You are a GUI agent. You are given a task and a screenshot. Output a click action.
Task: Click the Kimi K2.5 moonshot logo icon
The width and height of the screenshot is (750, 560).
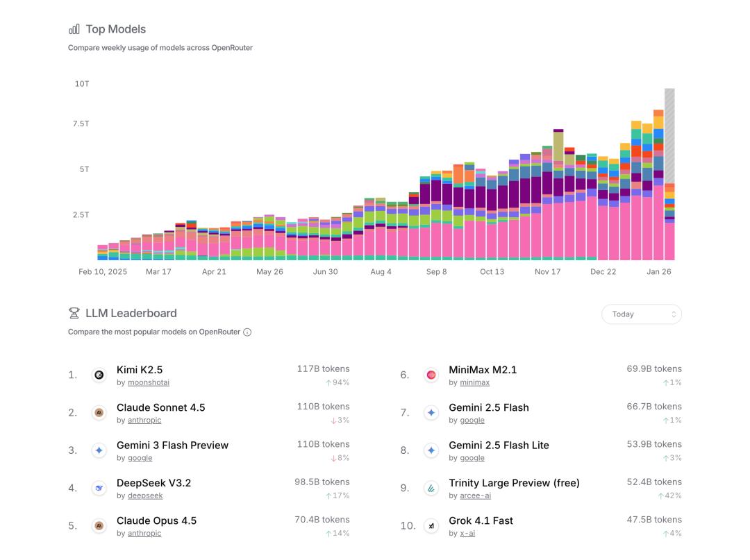(99, 375)
